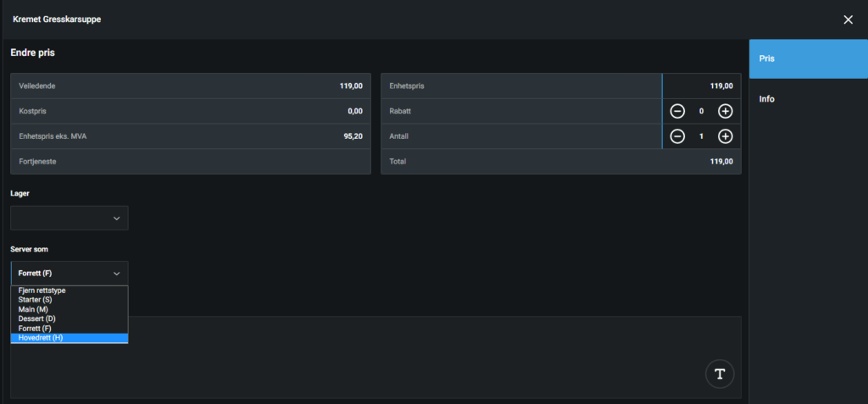Open the Lager dropdown
Viewport: 868px width, 404px height.
(70, 219)
